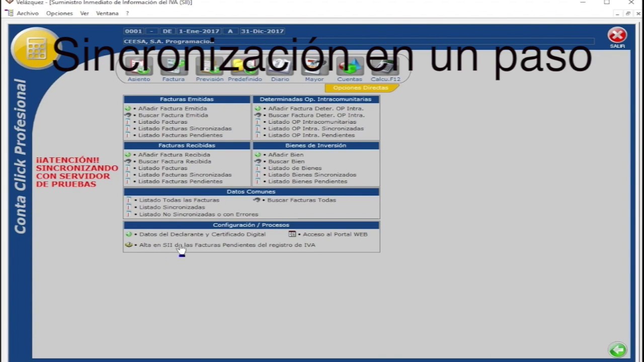
Task: Open the Archivo menu
Action: coord(27,14)
